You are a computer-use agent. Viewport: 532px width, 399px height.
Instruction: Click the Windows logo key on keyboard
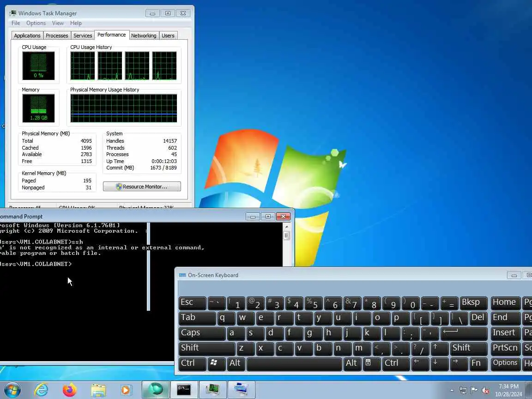point(217,364)
